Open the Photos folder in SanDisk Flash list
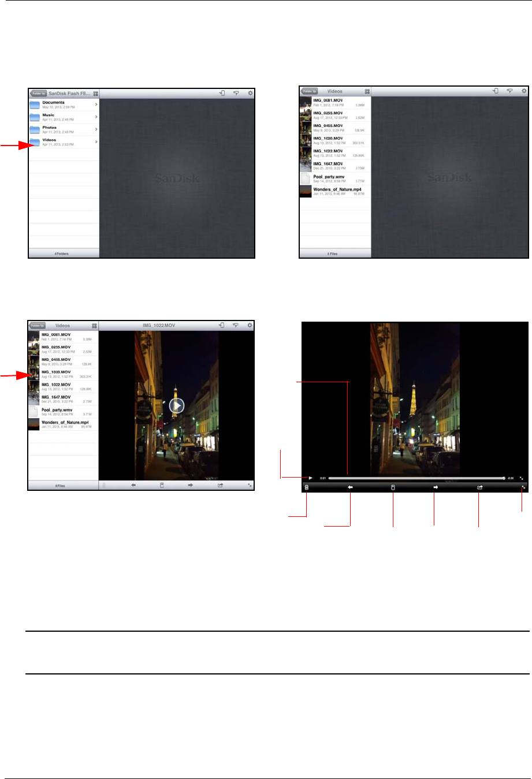 tap(64, 129)
